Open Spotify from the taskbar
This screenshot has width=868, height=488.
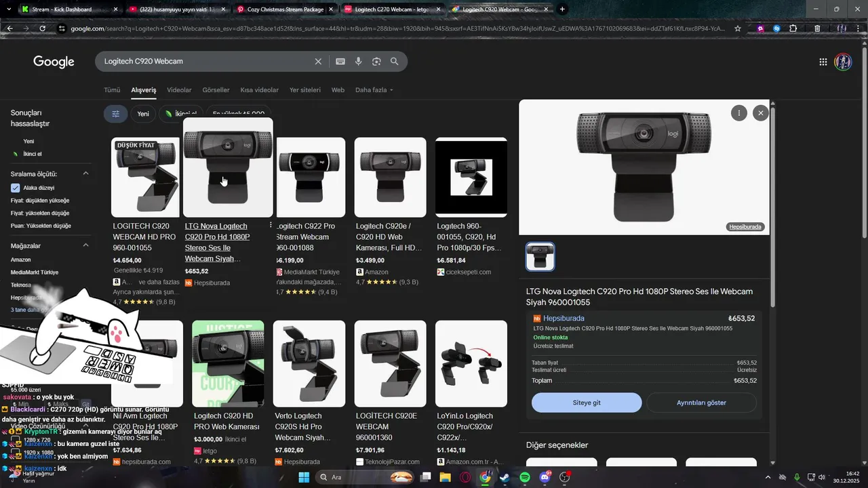click(525, 477)
